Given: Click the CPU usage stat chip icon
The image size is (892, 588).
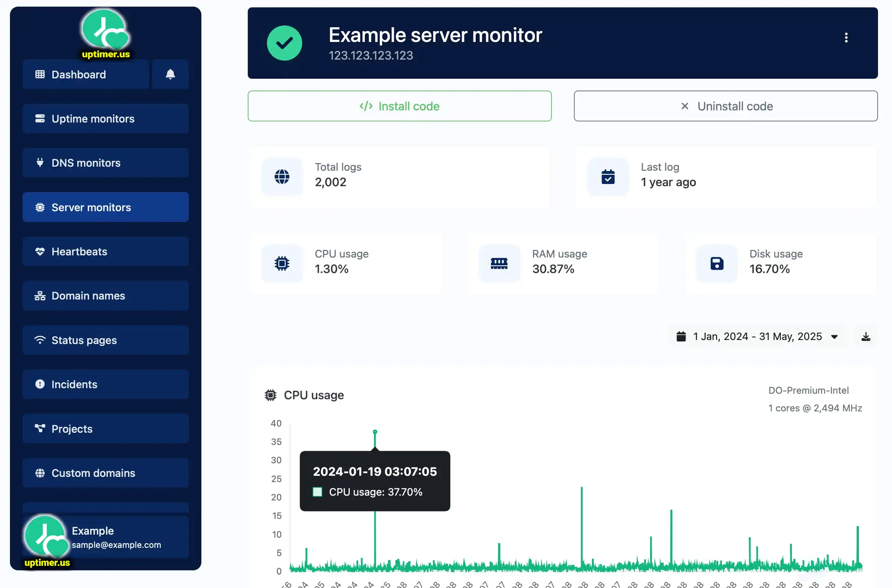Looking at the screenshot, I should click(x=282, y=263).
